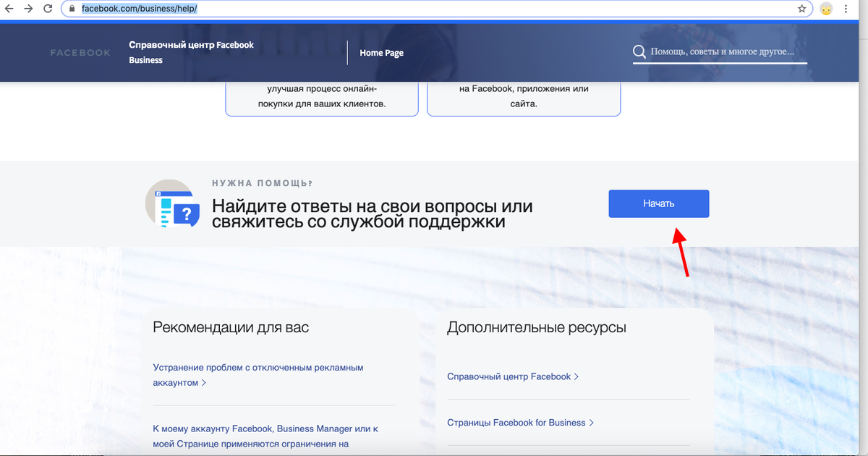The width and height of the screenshot is (868, 456).
Task: Open the Home Page header link
Action: coord(381,53)
